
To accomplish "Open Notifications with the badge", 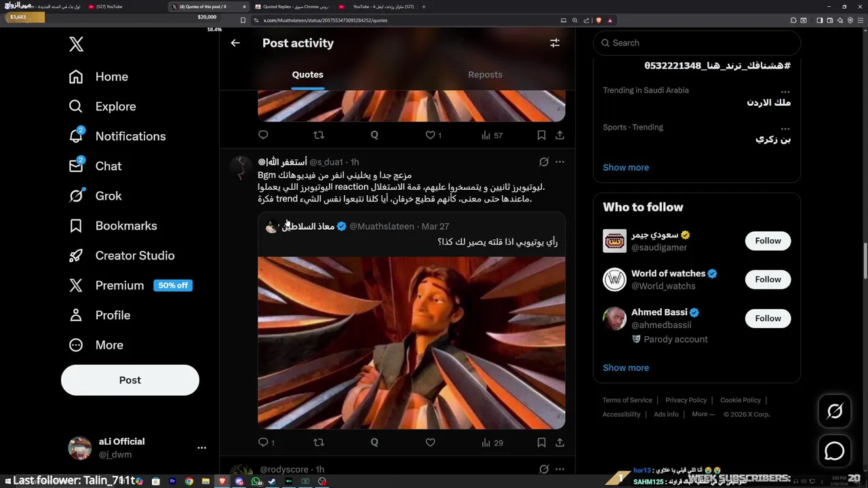I will tap(117, 136).
